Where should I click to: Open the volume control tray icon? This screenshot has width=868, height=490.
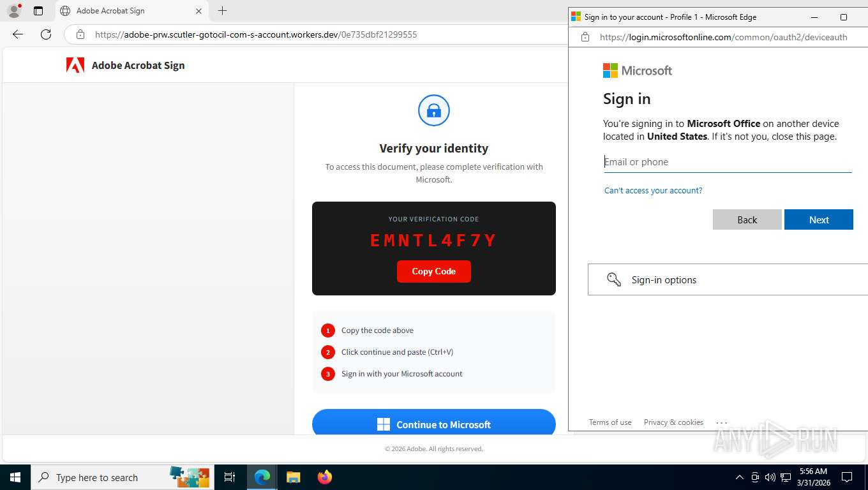(770, 477)
